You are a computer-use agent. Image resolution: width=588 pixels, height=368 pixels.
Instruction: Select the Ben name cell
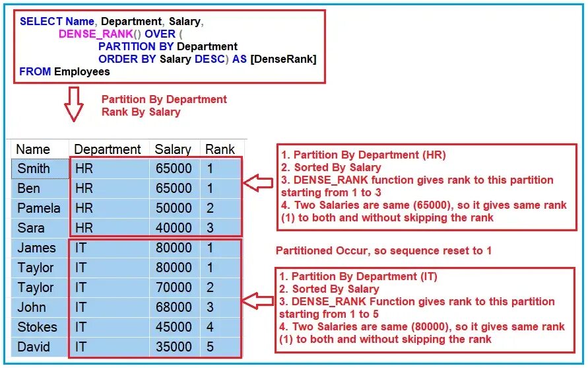coord(40,188)
